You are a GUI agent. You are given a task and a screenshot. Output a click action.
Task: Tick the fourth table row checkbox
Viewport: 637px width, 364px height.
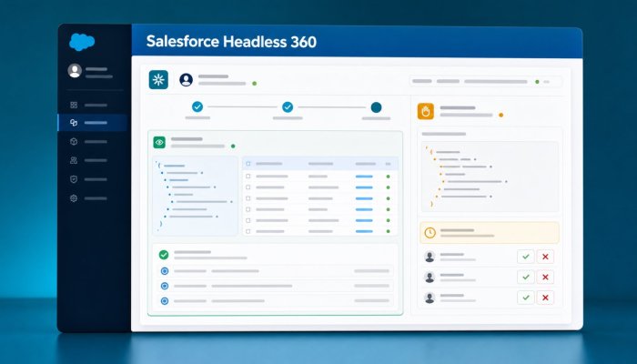[x=248, y=209]
